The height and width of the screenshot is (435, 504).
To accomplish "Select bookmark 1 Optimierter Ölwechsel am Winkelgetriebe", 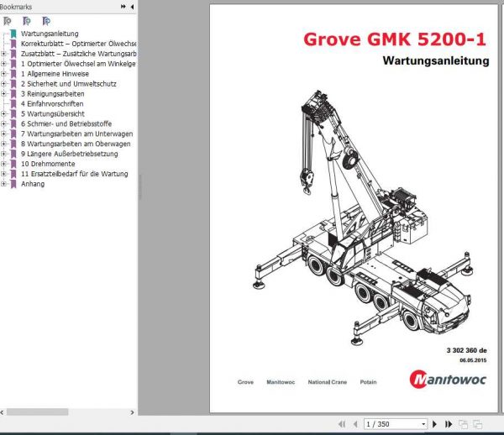I will (78, 64).
